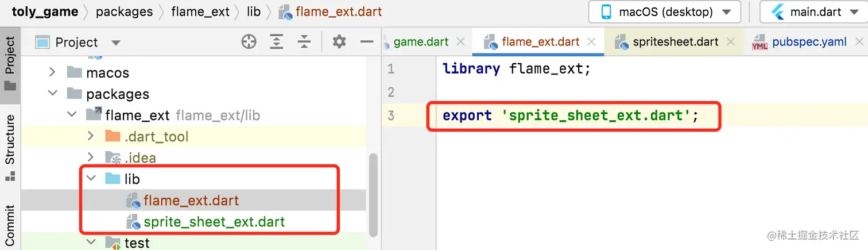Collapse the flame_ext module node
This screenshot has width=868, height=250.
tap(72, 115)
